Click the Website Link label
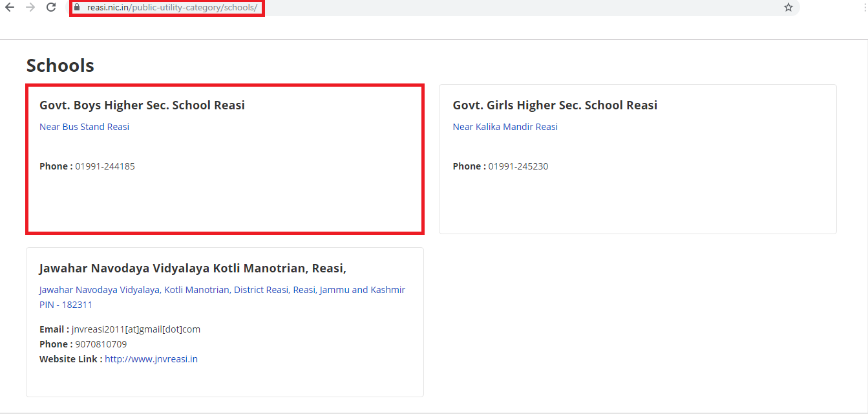The image size is (868, 416). (x=70, y=359)
